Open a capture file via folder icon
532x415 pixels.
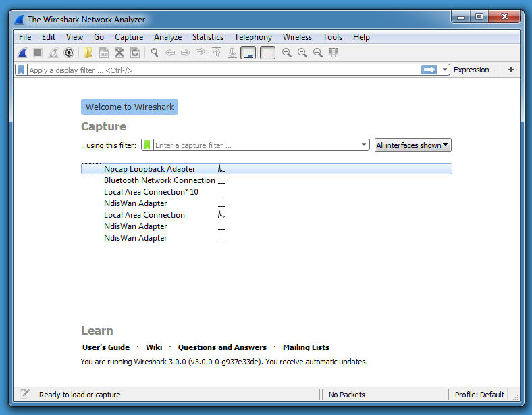pos(88,53)
